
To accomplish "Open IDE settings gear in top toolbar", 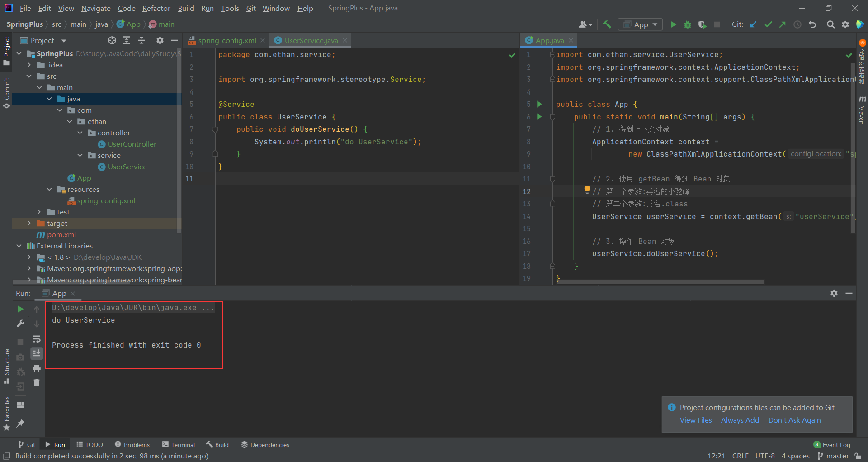I will pos(845,24).
